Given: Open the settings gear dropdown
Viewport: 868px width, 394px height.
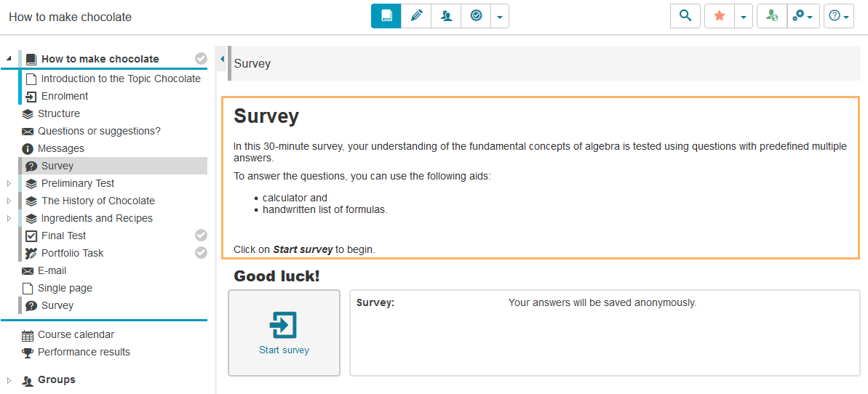Looking at the screenshot, I should click(803, 16).
